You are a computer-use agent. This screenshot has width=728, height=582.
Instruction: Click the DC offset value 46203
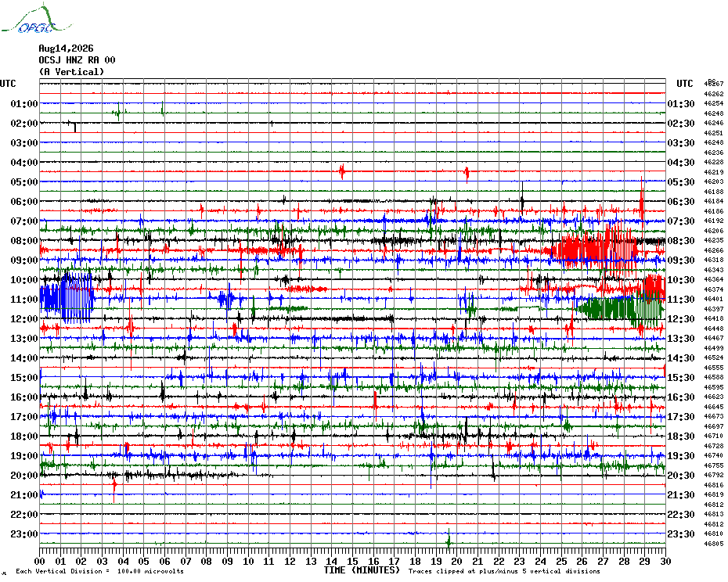tap(714, 182)
